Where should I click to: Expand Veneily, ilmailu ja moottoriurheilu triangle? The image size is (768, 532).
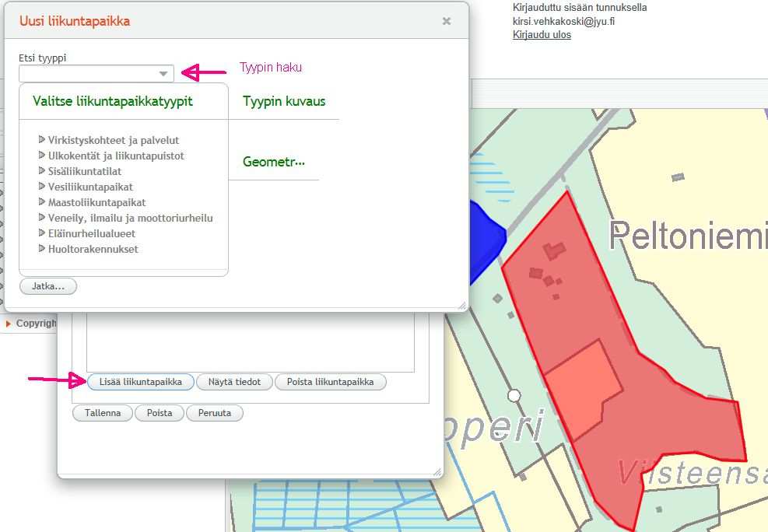pos(42,218)
